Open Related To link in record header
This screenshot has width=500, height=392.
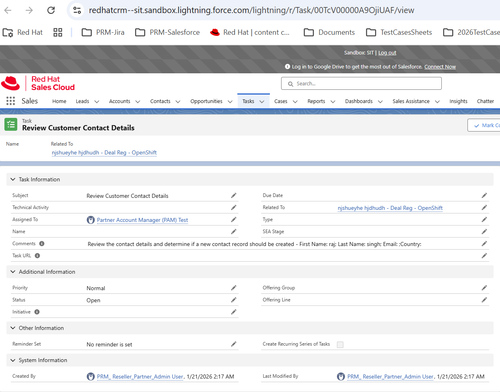point(104,153)
